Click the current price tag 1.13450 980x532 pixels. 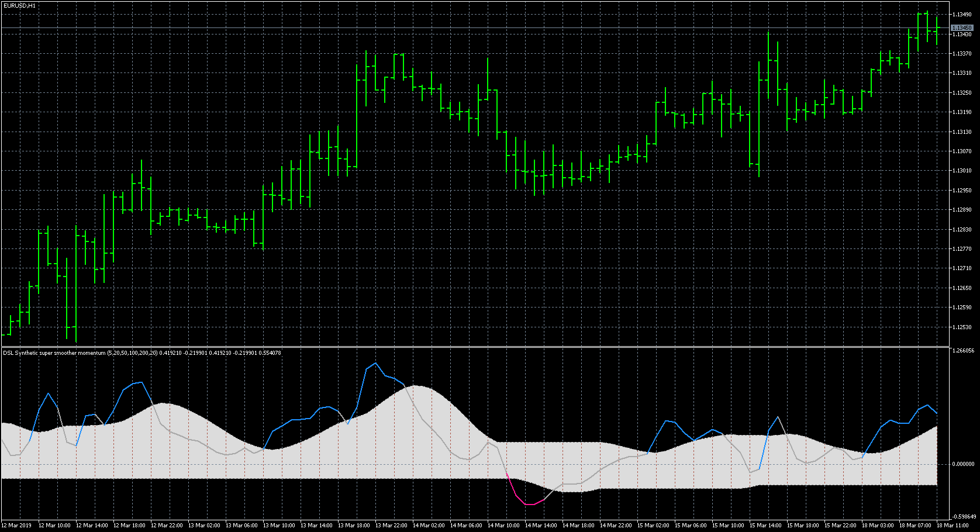click(961, 28)
